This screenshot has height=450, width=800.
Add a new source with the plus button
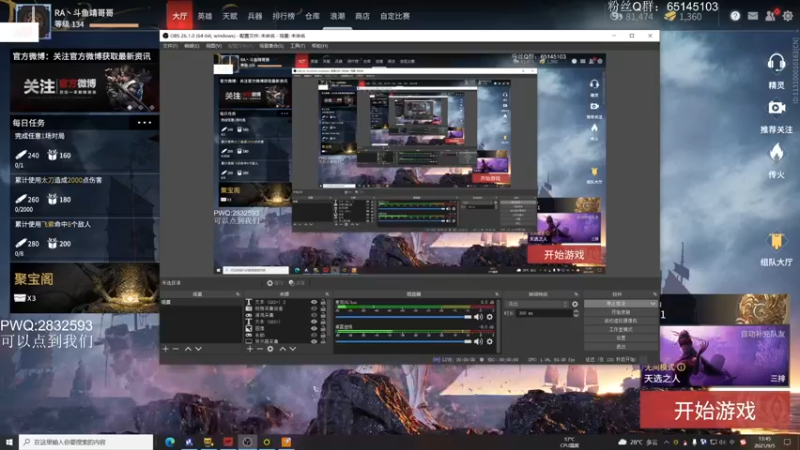[250, 349]
